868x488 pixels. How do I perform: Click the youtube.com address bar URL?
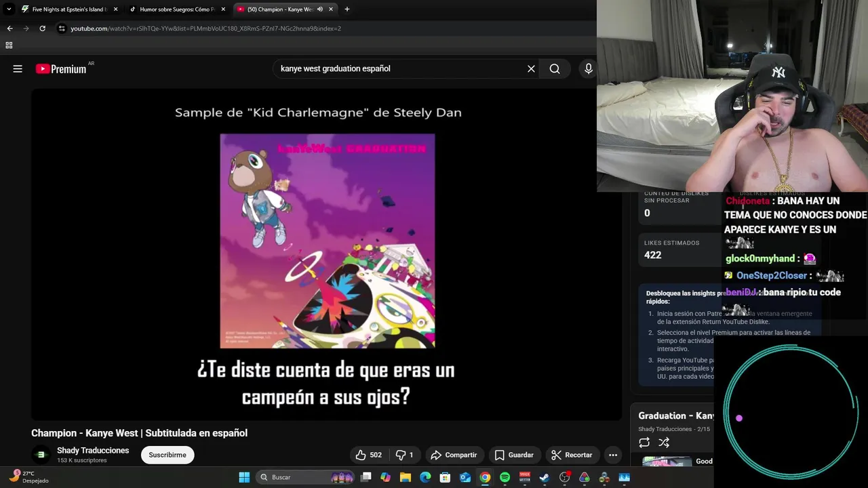point(205,28)
